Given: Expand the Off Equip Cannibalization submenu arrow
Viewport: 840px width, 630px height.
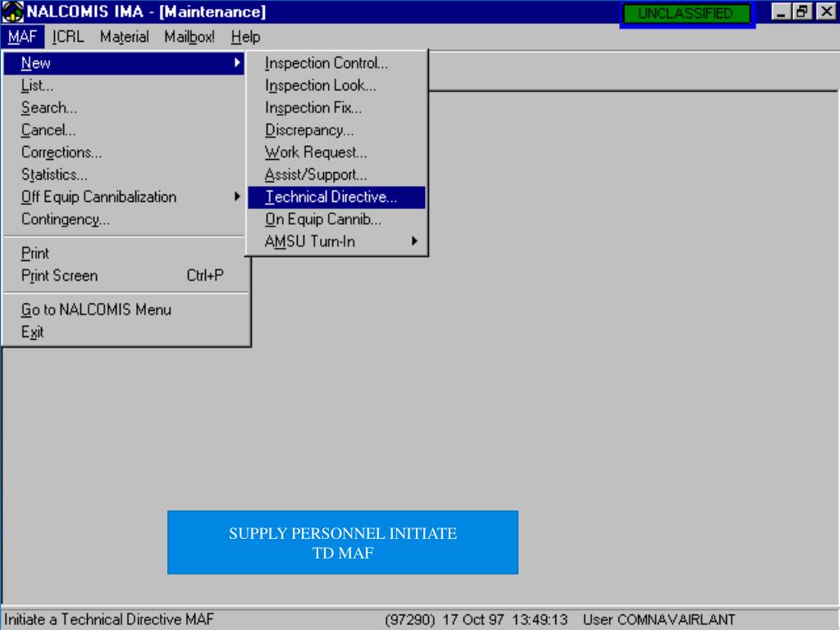Looking at the screenshot, I should tap(237, 197).
